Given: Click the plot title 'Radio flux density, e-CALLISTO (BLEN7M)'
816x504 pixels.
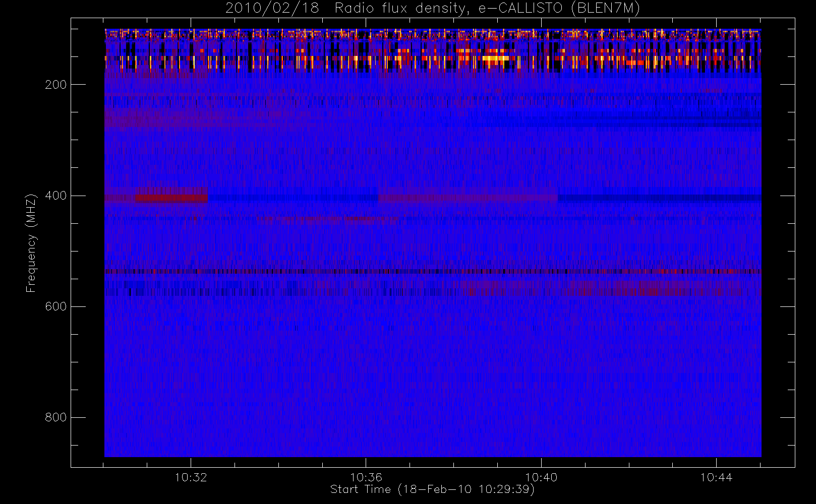Looking at the screenshot, I should coord(487,9).
